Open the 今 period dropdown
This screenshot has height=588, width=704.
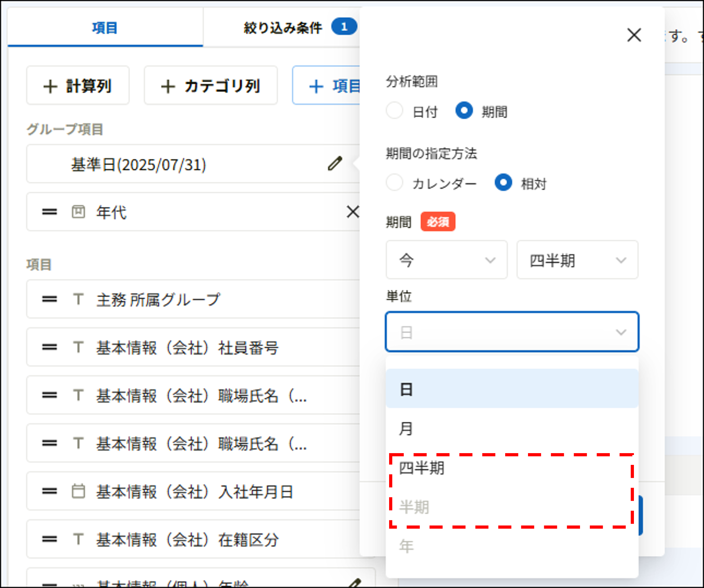tap(446, 260)
